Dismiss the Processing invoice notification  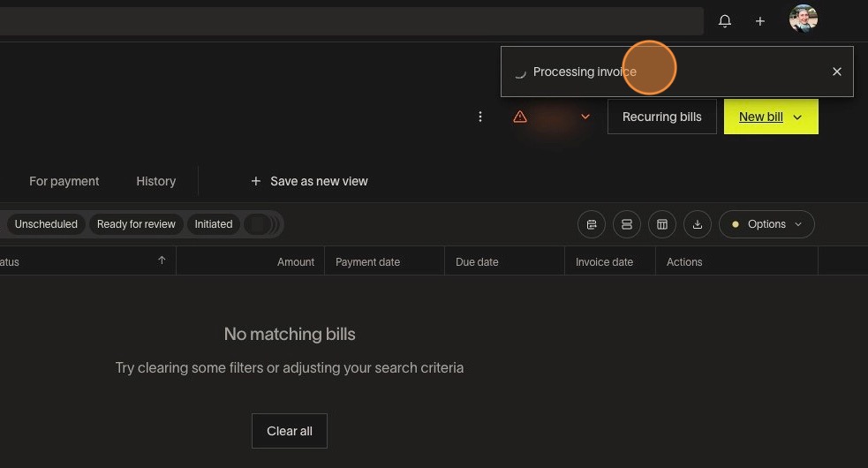pyautogui.click(x=837, y=72)
